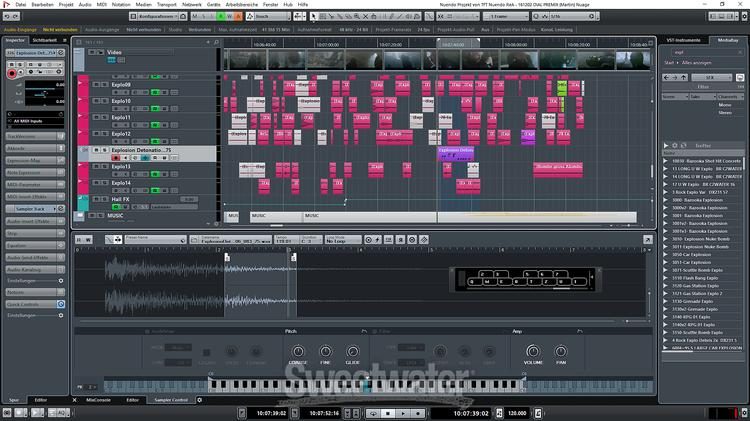Switch to the VST-Instrumente tab

[x=684, y=40]
